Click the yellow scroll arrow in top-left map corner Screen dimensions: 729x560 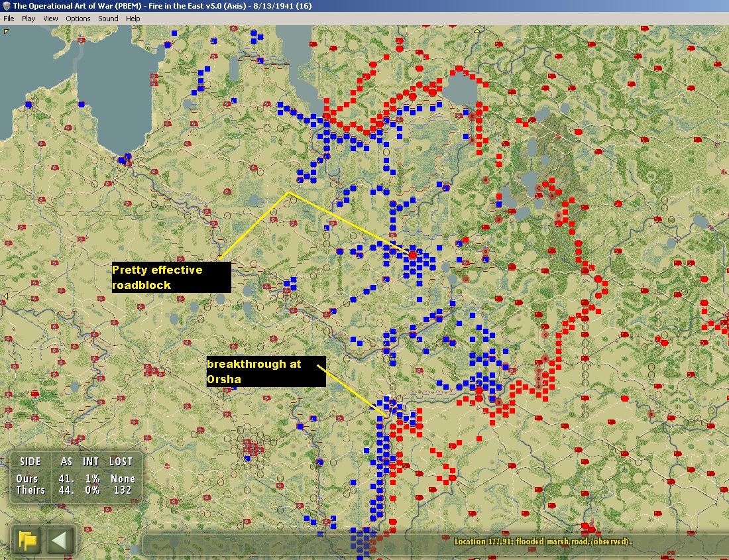tap(6, 31)
